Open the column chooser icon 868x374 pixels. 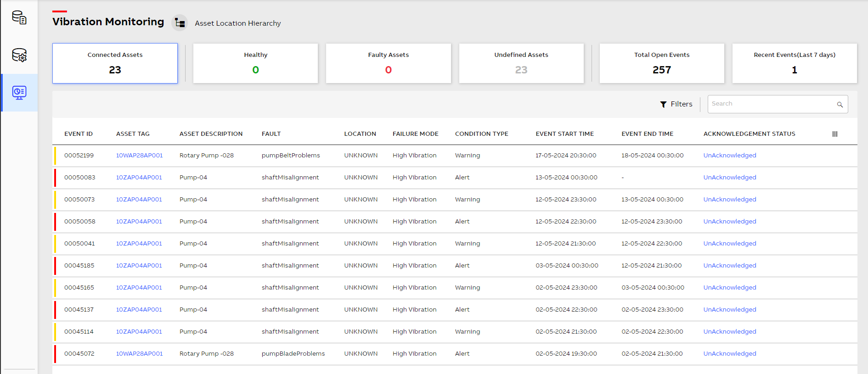(x=834, y=134)
